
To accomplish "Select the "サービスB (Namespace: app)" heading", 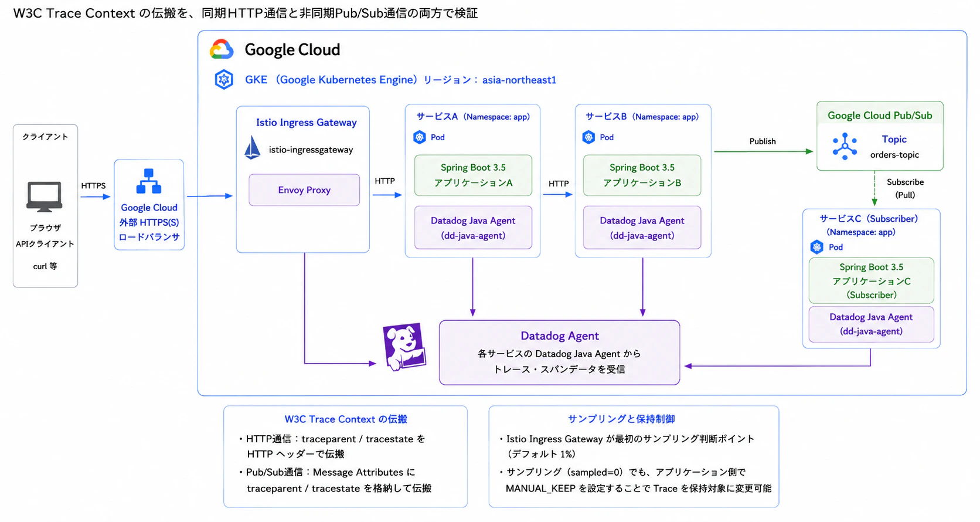I will click(642, 117).
